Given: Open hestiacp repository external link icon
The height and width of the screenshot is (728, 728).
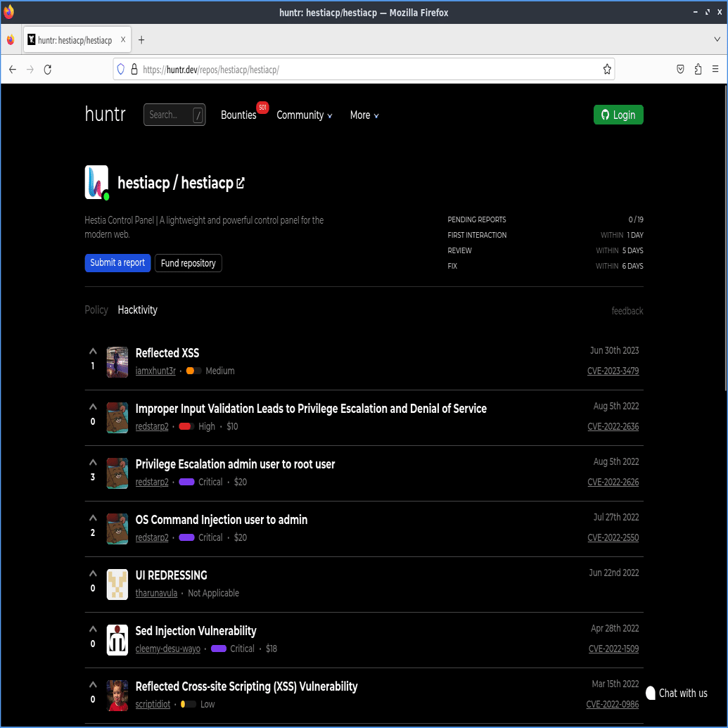Looking at the screenshot, I should 240,184.
